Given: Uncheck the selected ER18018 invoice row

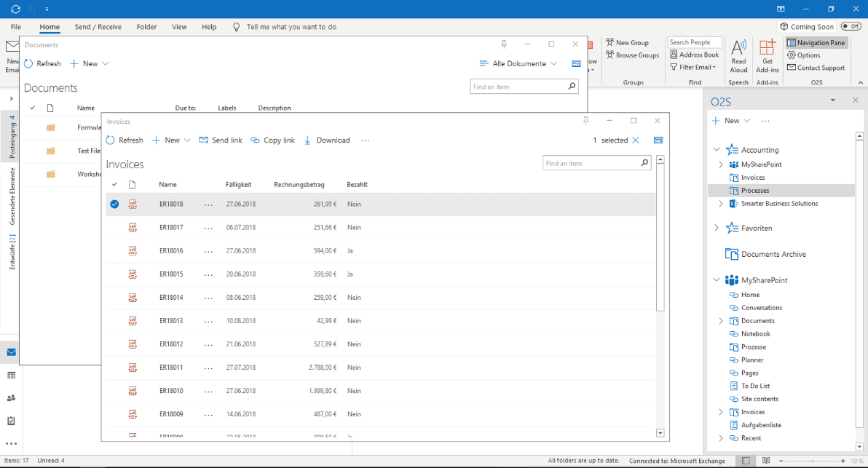Looking at the screenshot, I should pyautogui.click(x=114, y=204).
